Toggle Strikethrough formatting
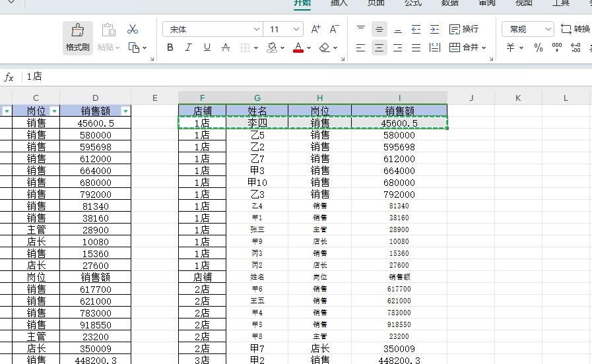The height and width of the screenshot is (364, 592). point(226,47)
